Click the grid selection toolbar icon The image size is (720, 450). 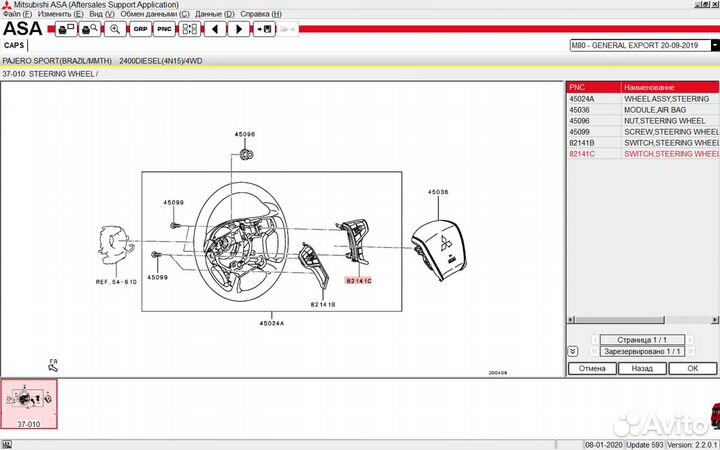pyautogui.click(x=189, y=30)
